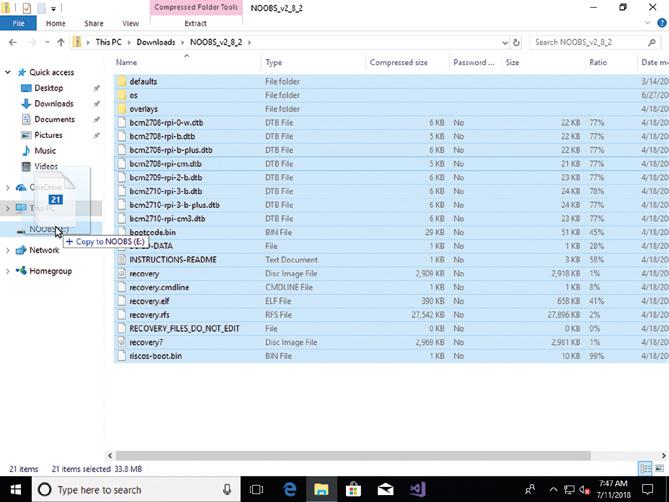The width and height of the screenshot is (669, 502).
Task: Select the riscos-boot.bin file icon
Action: coord(122,356)
